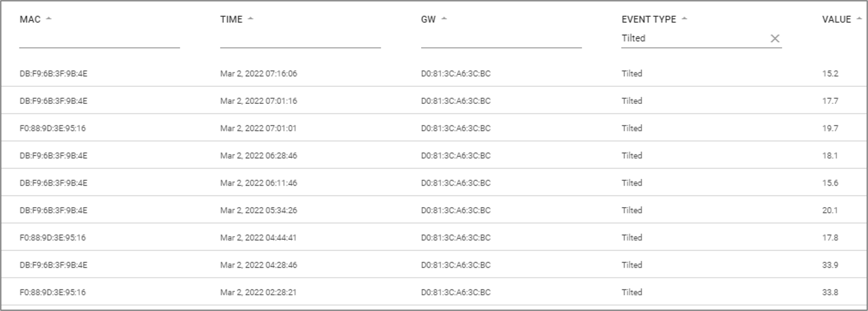Click the TIME column header label
Screen dimensions: 868x311
(231, 20)
